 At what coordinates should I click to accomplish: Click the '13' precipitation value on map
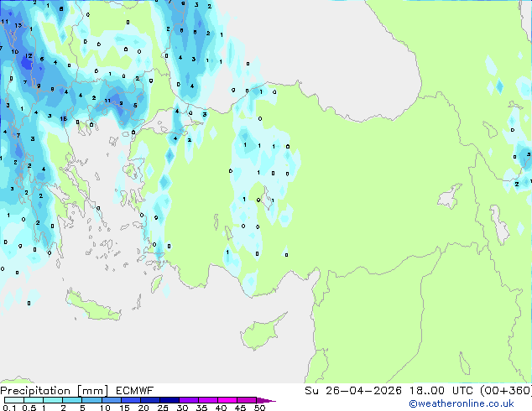[x=18, y=25]
